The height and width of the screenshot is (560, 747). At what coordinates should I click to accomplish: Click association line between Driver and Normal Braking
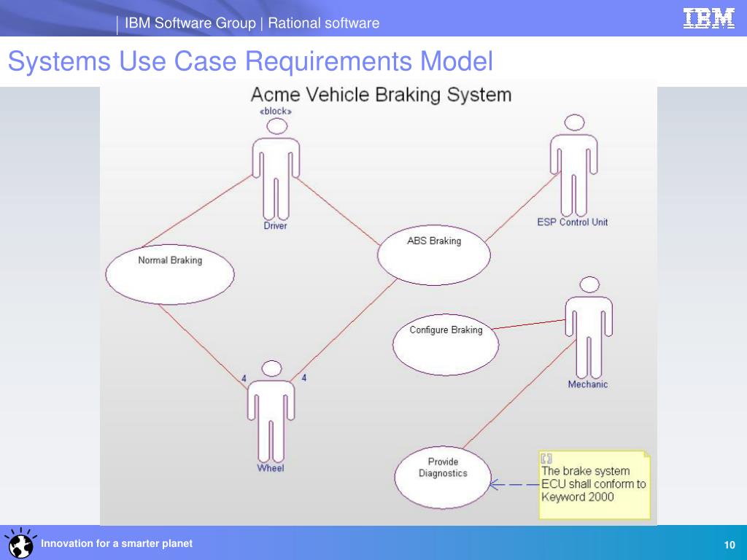[197, 211]
